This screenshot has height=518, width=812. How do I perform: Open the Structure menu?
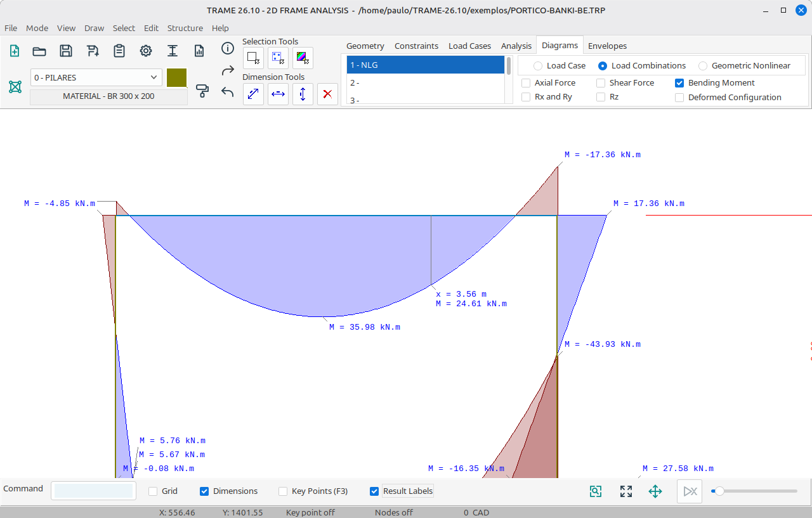(185, 28)
